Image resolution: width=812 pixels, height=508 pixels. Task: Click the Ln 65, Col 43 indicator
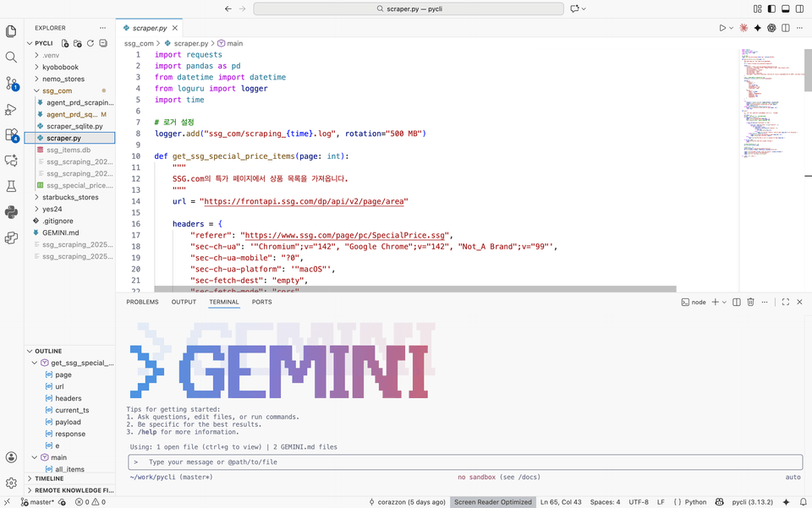click(x=561, y=502)
